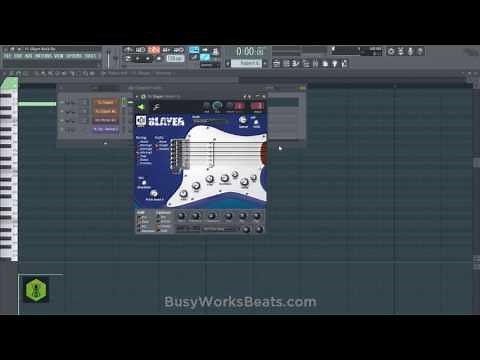The image size is (480, 360).
Task: Click the microphone recording icon in toolbar
Action: (x=410, y=51)
